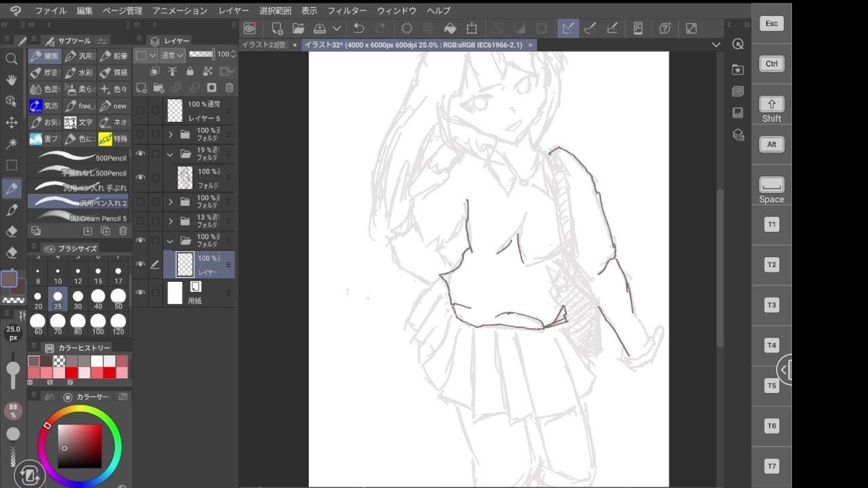Screen dimensions: 868x488
Task: Adjust layer opacity 100 stepper
Action: [x=233, y=54]
